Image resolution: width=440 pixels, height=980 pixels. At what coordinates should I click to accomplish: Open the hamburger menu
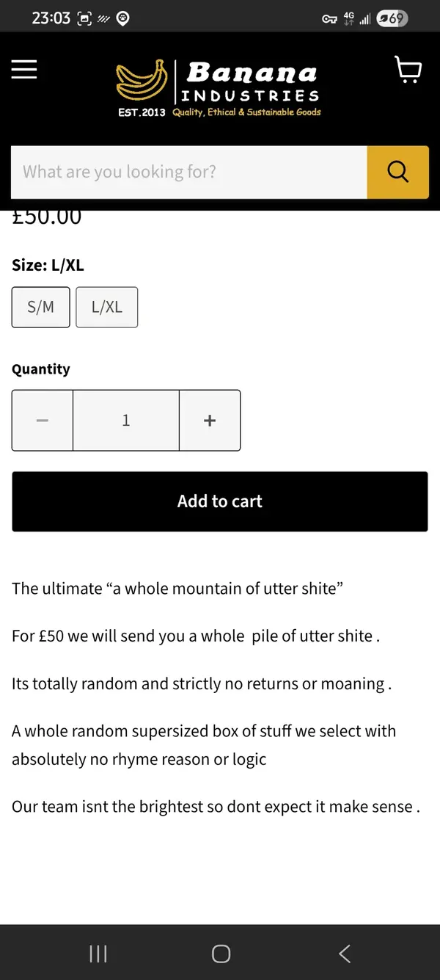click(x=24, y=69)
